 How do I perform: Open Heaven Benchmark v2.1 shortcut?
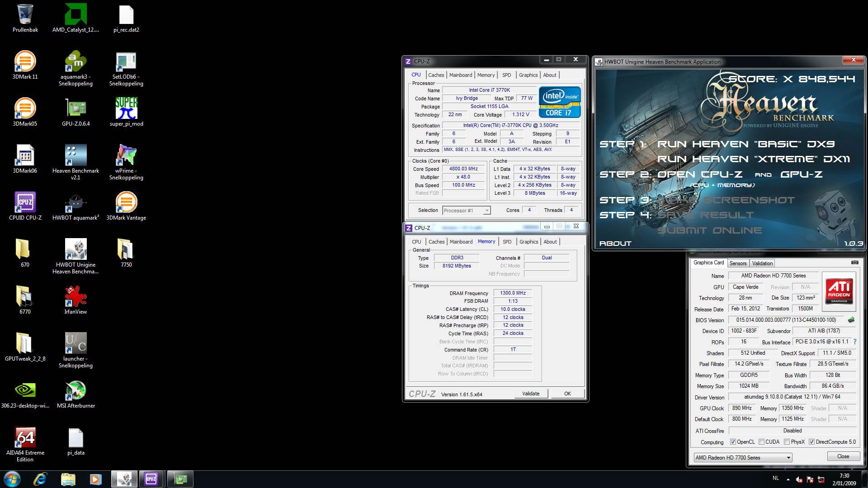click(x=75, y=163)
